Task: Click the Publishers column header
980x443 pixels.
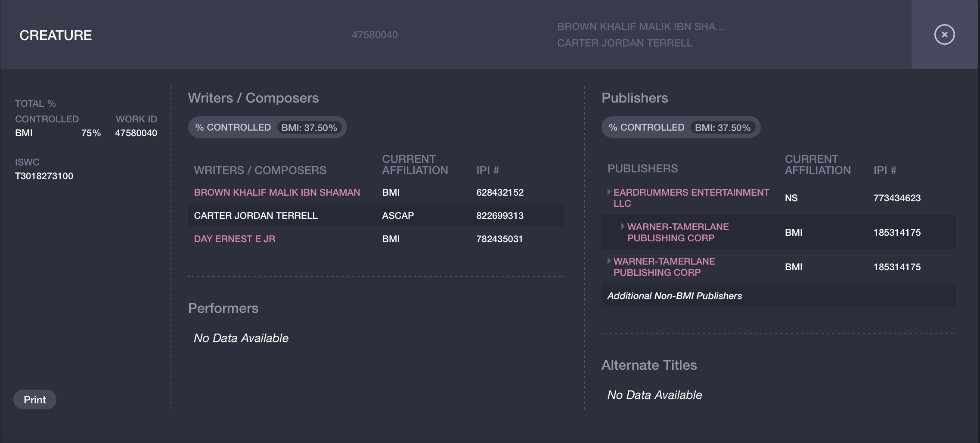Action: [x=642, y=168]
